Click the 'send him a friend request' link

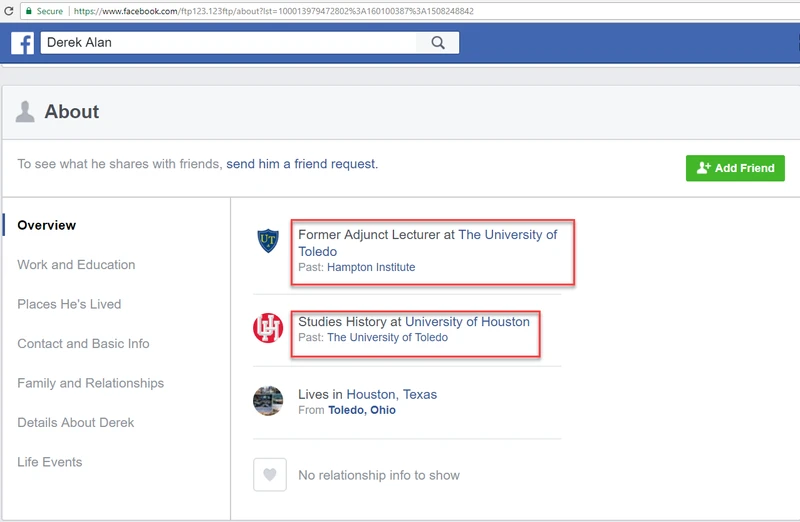301,164
